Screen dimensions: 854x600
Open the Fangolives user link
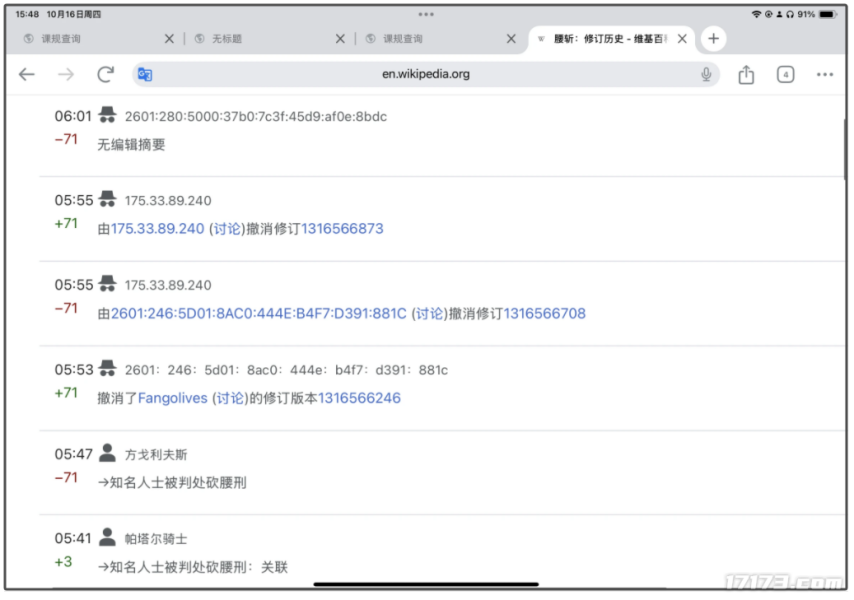(173, 398)
